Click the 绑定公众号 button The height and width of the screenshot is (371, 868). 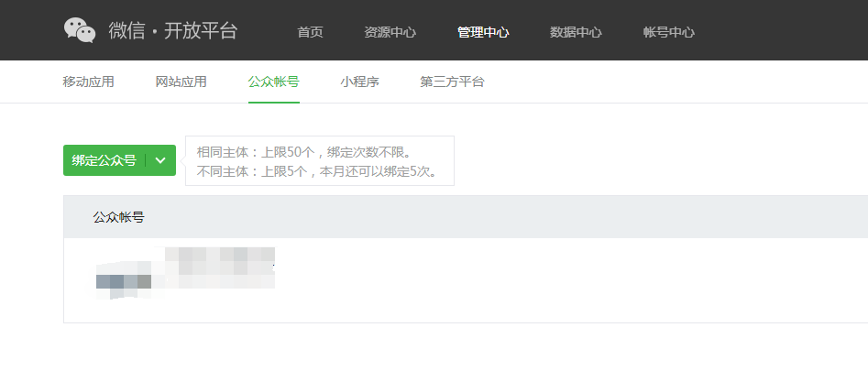(x=104, y=160)
